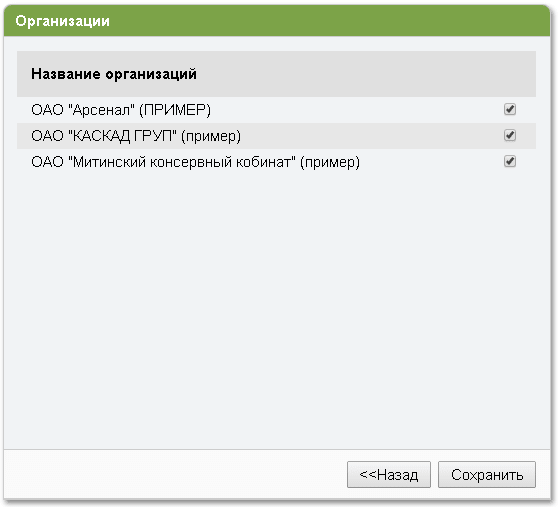The width and height of the screenshot is (558, 507).
Task: Click the footer bar left of <<Назад
Action: click(174, 475)
